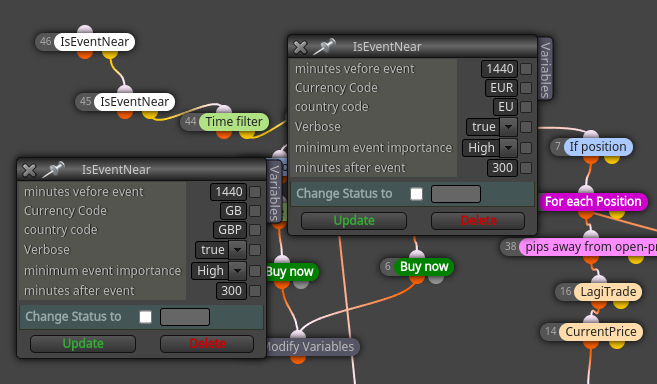
Task: Click orange output connector under node 46
Action: (85, 54)
